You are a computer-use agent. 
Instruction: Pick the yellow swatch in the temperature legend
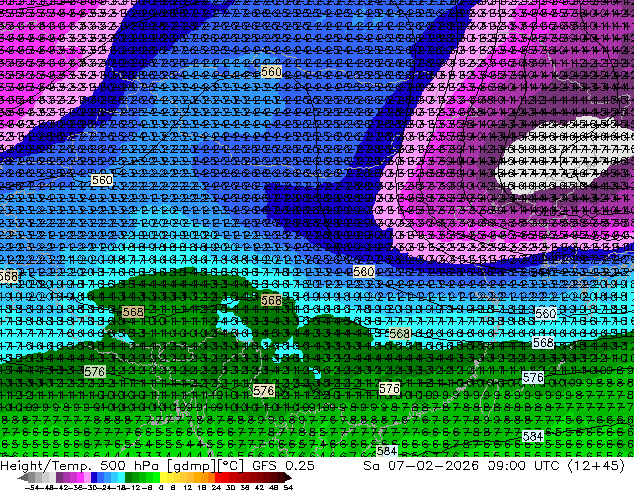pos(163,477)
